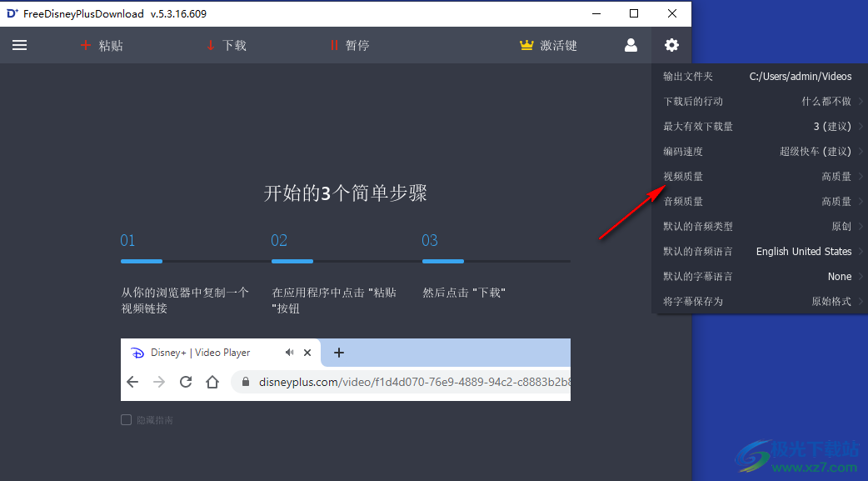Click the 最大有效下载量 label
Image resolution: width=868 pixels, height=481 pixels.
pos(698,127)
